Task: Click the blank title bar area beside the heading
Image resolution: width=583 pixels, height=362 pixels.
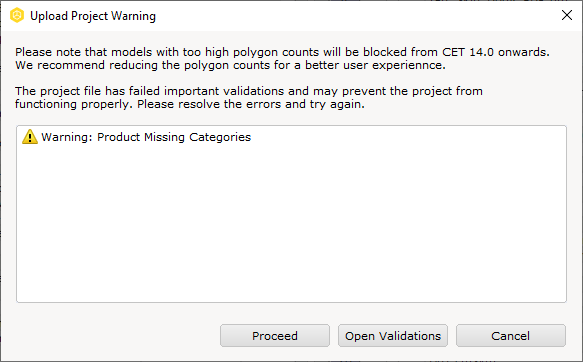Action: point(357,16)
